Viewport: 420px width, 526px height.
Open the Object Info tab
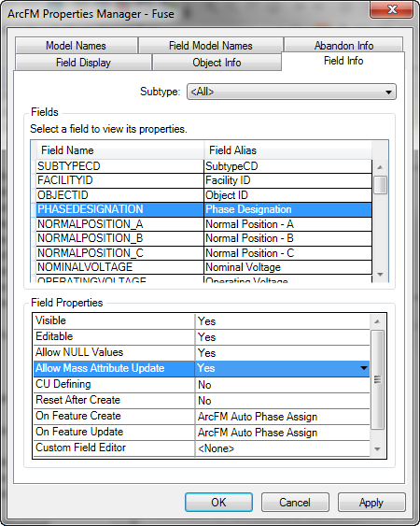(x=217, y=63)
